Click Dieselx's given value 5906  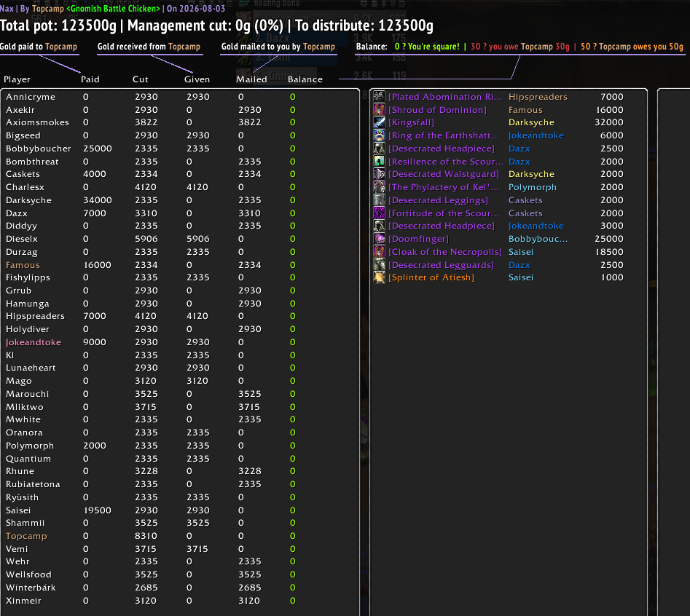198,239
